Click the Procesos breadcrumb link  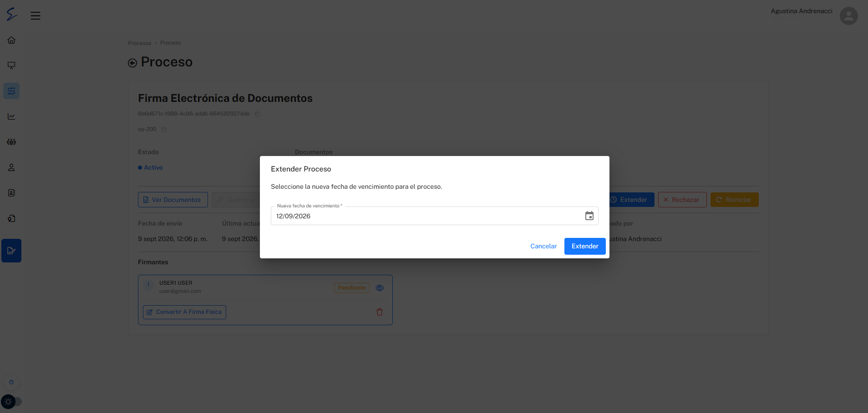pyautogui.click(x=139, y=43)
